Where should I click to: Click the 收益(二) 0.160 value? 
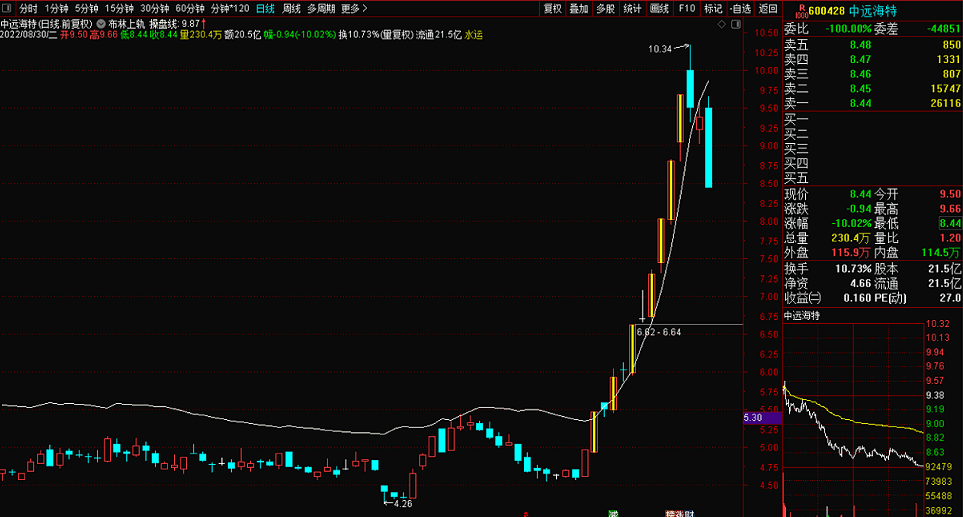tap(857, 298)
